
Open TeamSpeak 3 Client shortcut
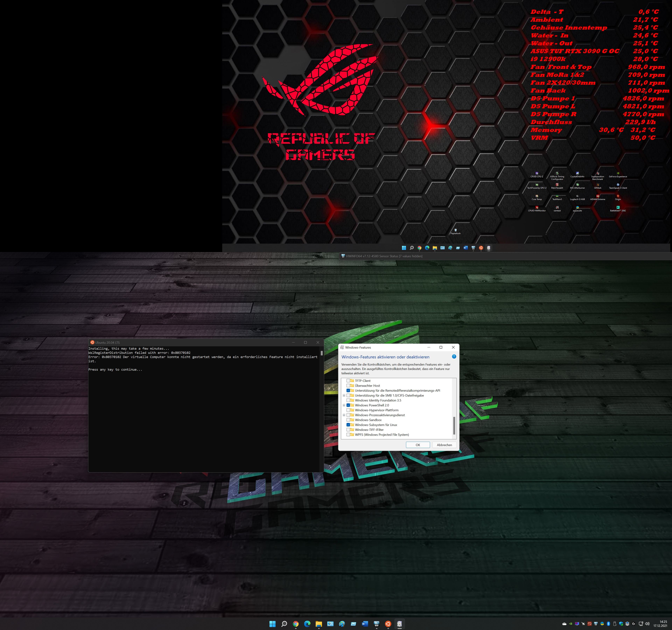click(x=618, y=186)
